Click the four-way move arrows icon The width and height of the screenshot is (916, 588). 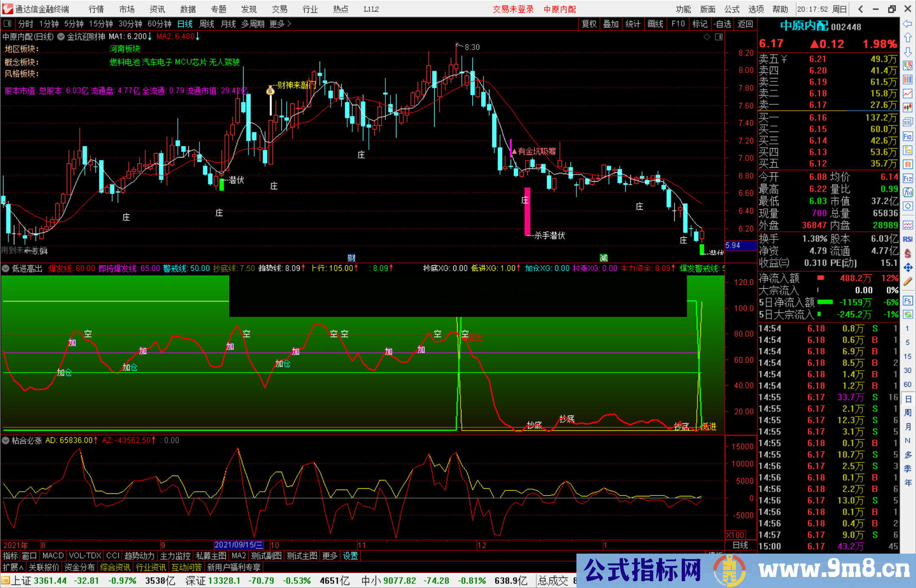[908, 267]
